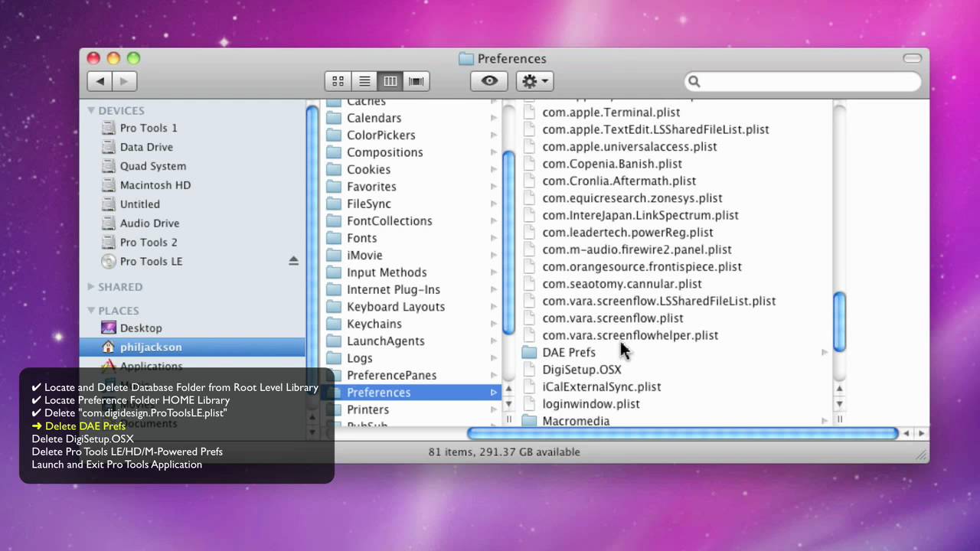Select loginwindow.plist file
980x551 pixels.
point(590,404)
